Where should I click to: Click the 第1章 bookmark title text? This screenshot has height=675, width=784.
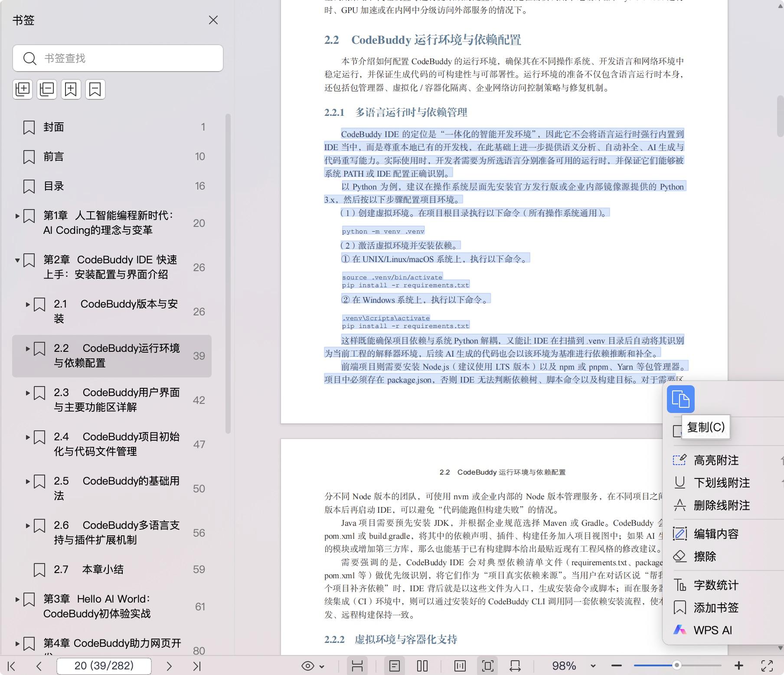(108, 223)
